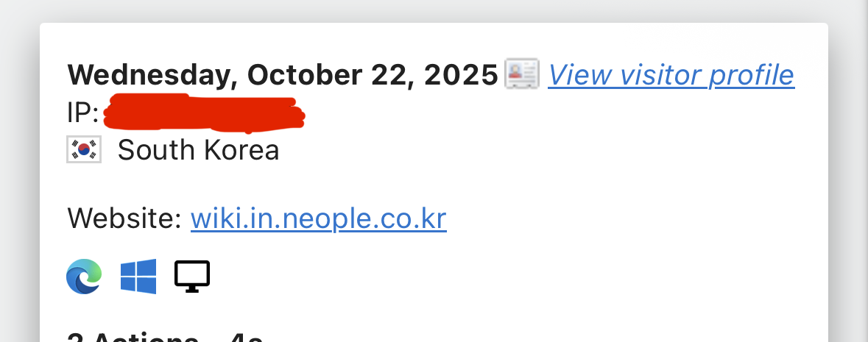The height and width of the screenshot is (342, 868).
Task: Click the gray background above the card
Action: tap(434, 10)
